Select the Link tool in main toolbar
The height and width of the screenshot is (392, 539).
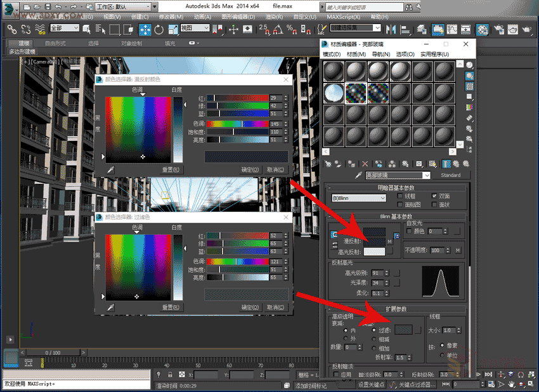coord(12,30)
